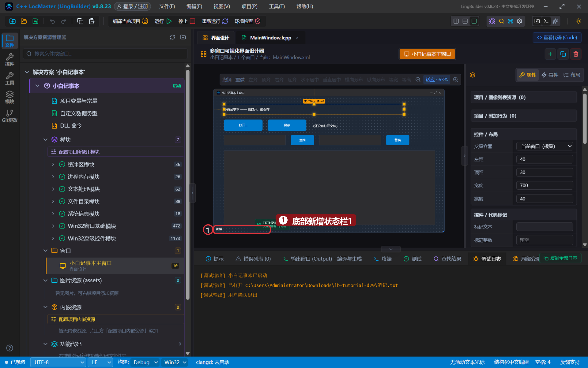This screenshot has width=588, height=368.
Task: Save with the green save icon
Action: point(36,21)
